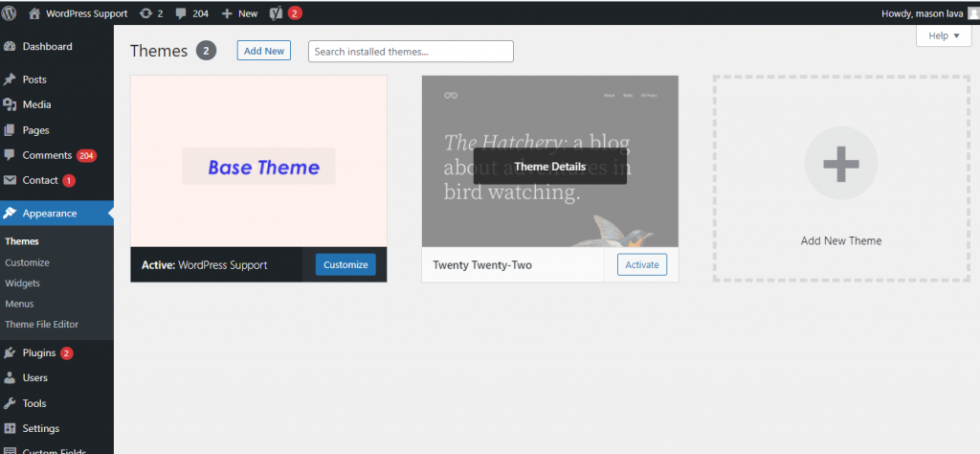Expand the Help dropdown tab
The width and height of the screenshot is (980, 454).
[944, 35]
